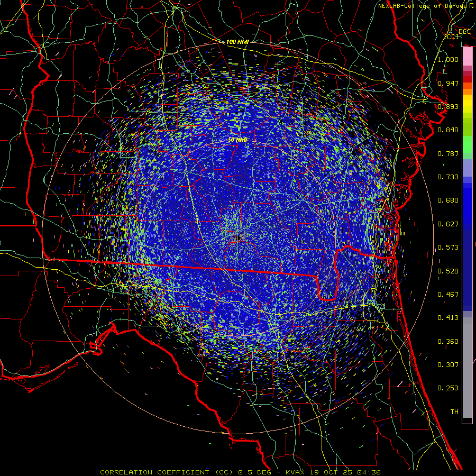Select the 1.000 value on the color scale

[x=448, y=59]
